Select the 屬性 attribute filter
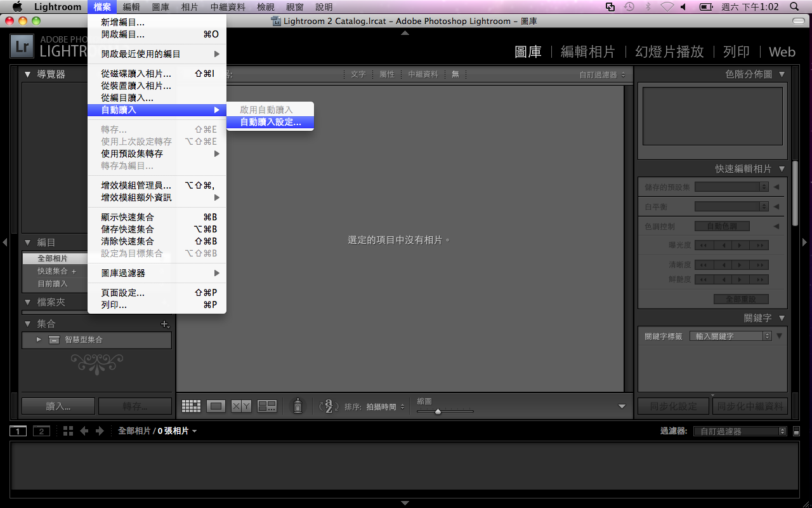This screenshot has height=508, width=812. (387, 74)
